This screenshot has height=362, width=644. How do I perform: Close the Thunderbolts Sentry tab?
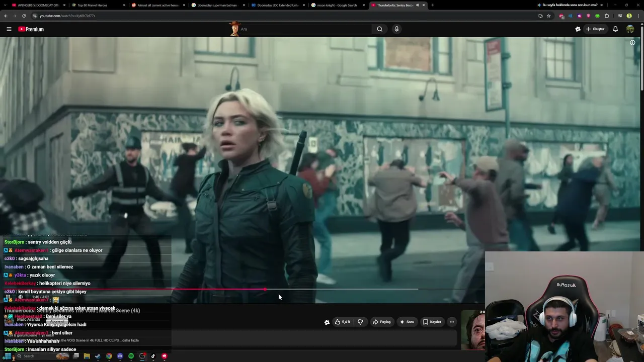[424, 5]
